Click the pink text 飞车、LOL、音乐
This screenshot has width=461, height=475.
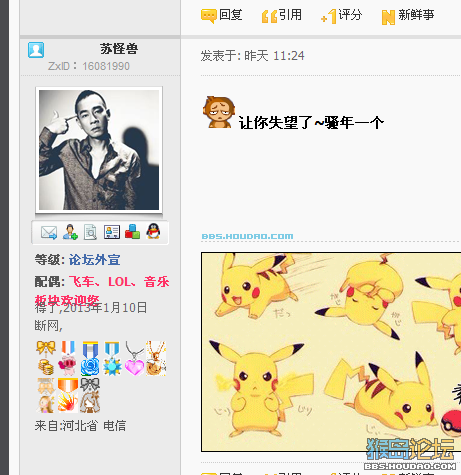(x=119, y=282)
